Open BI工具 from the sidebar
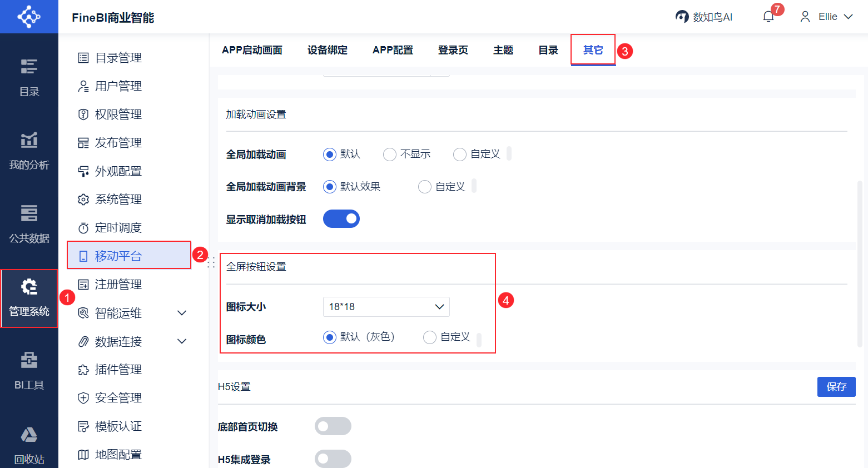The image size is (868, 468). 29,370
